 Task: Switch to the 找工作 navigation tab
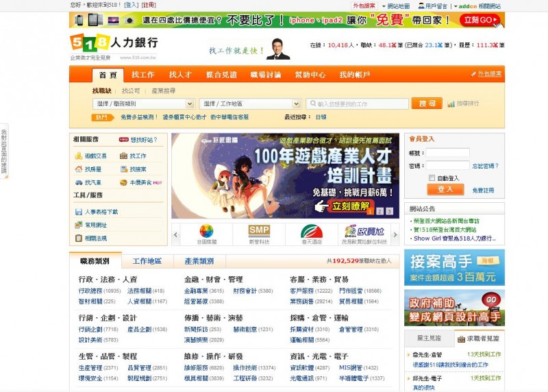click(143, 75)
